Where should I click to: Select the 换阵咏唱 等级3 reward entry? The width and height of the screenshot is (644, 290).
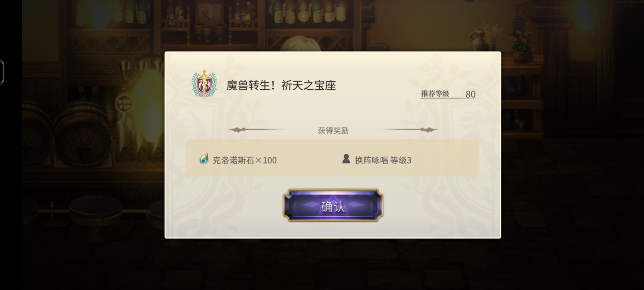pyautogui.click(x=383, y=160)
